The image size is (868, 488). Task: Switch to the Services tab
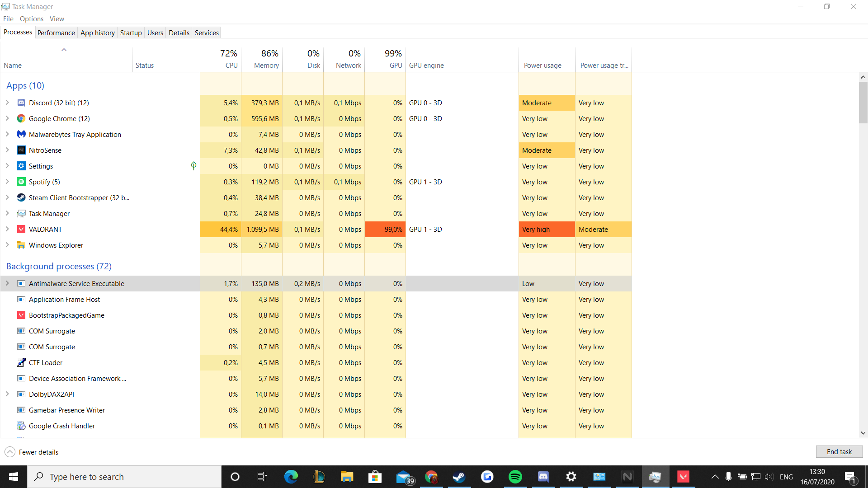[207, 33]
